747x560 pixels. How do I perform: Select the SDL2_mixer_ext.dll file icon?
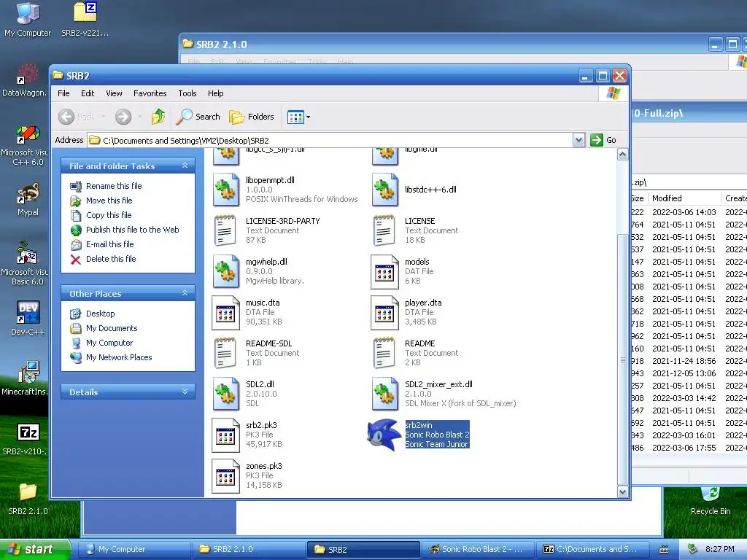385,394
